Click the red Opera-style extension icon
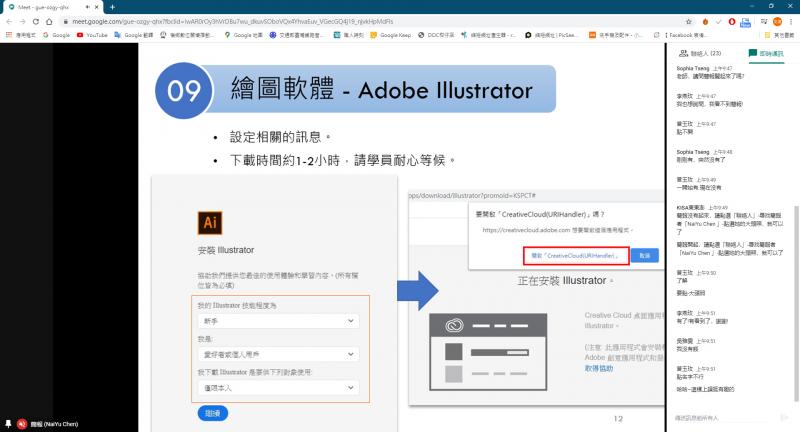 [x=732, y=21]
